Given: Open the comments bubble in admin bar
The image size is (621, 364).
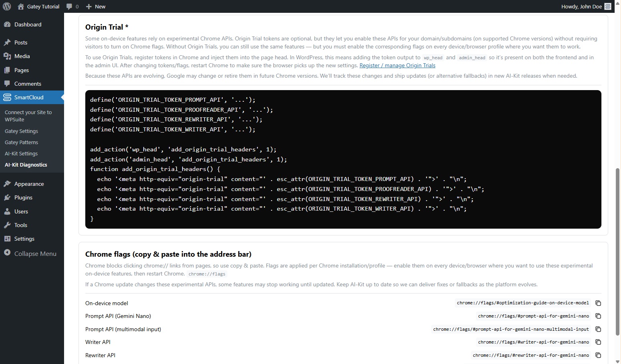Looking at the screenshot, I should pos(72,6).
